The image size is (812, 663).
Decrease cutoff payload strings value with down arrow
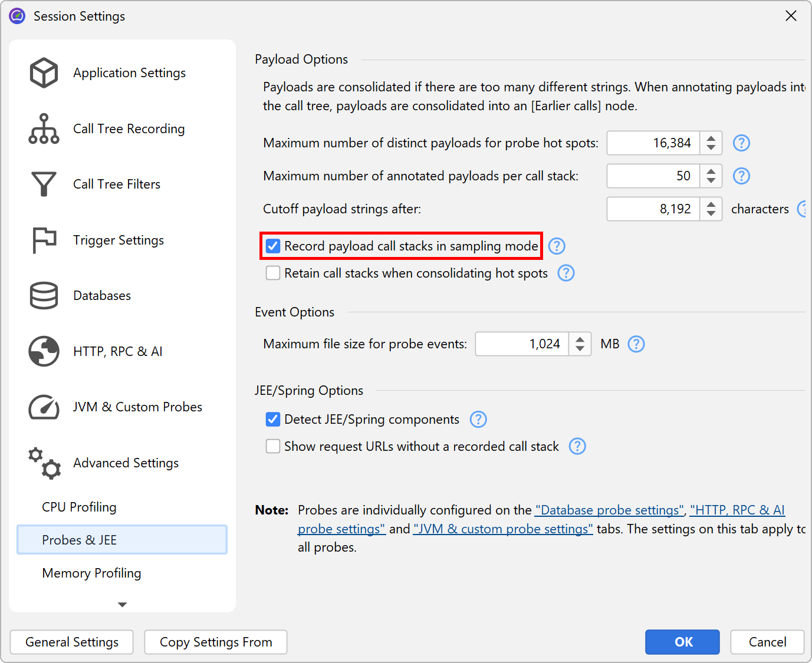[x=711, y=213]
